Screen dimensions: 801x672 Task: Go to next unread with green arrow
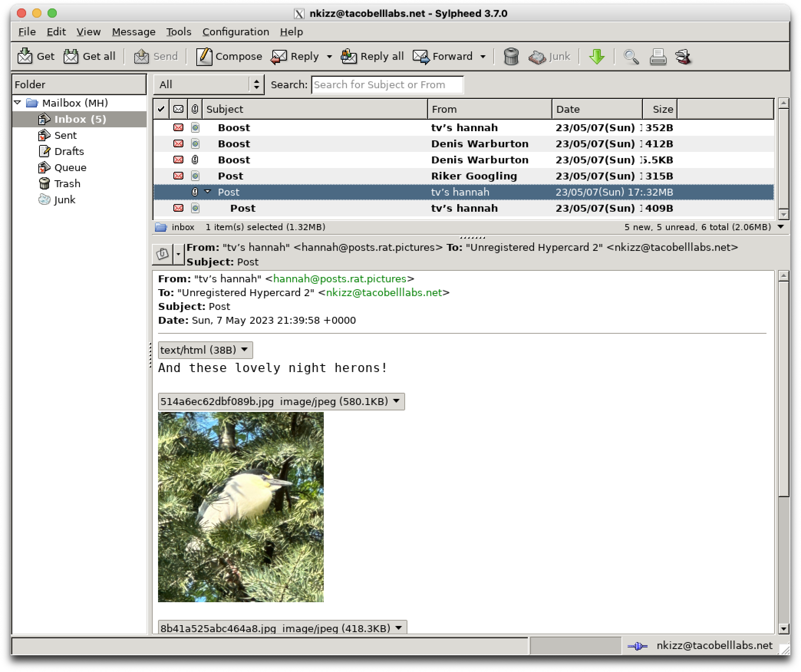click(597, 56)
